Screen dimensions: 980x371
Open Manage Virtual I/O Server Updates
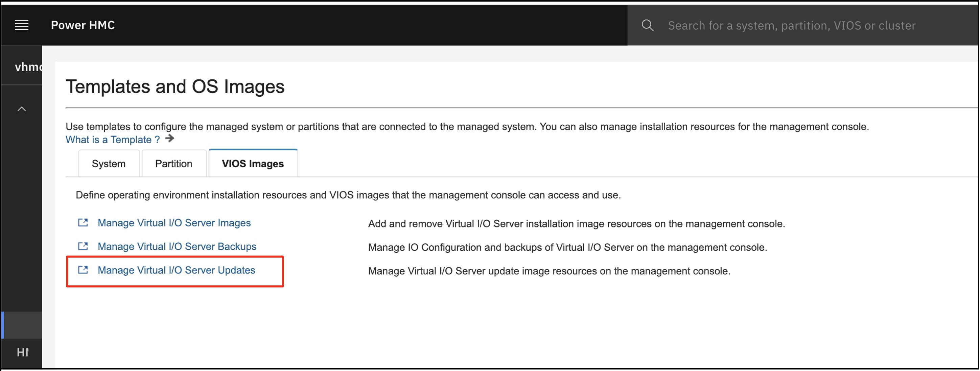(x=177, y=270)
